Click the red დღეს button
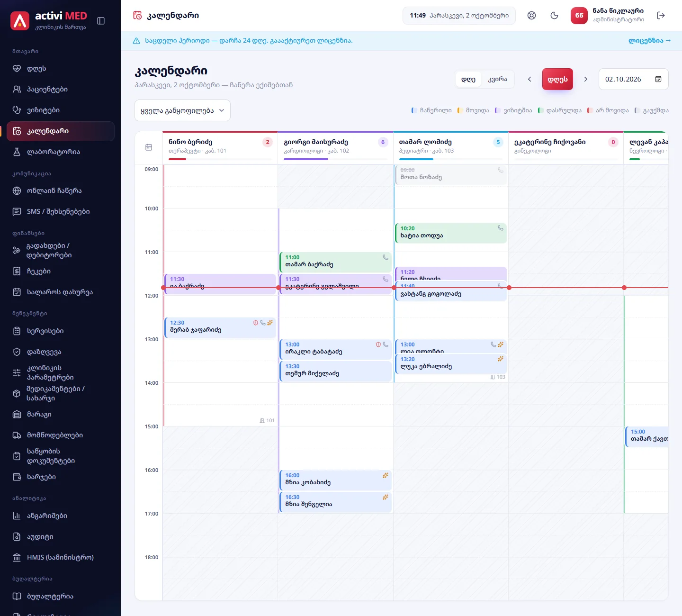The width and height of the screenshot is (682, 616). [x=557, y=79]
